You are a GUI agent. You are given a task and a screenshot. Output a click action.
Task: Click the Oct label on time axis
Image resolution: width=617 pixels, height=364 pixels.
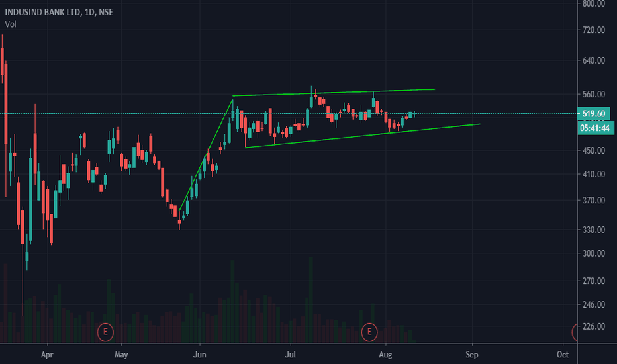click(563, 355)
